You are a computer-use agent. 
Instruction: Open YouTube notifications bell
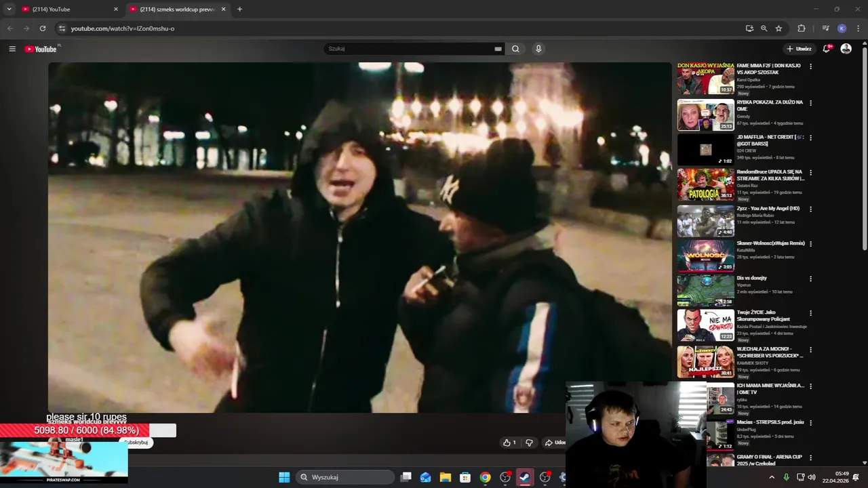click(x=827, y=49)
